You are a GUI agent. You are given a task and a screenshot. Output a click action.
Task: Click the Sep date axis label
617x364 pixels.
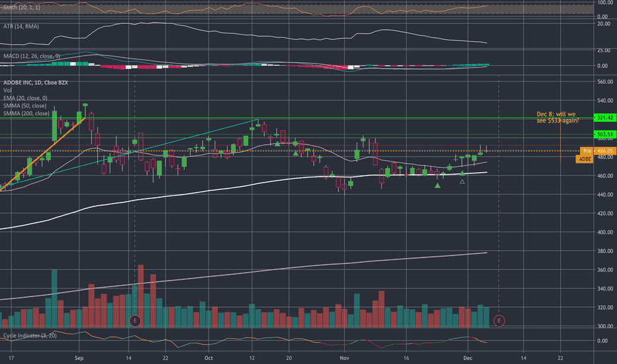tap(79, 358)
